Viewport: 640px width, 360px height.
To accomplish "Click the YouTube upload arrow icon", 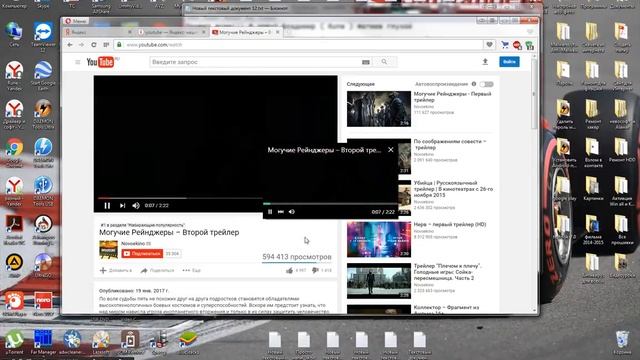I will tap(485, 62).
